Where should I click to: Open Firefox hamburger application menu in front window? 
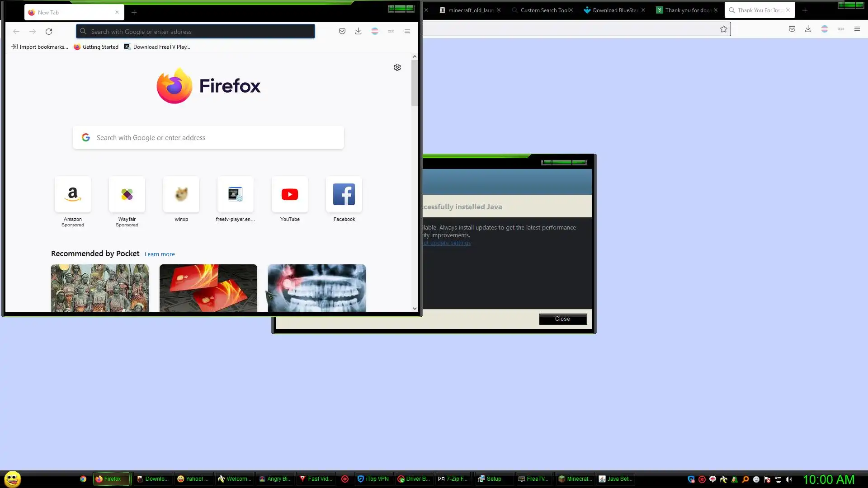click(x=407, y=31)
